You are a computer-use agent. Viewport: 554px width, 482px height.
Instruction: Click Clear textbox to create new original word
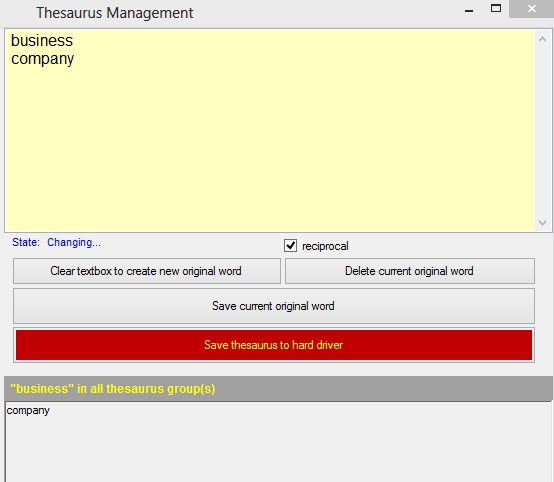(x=147, y=271)
